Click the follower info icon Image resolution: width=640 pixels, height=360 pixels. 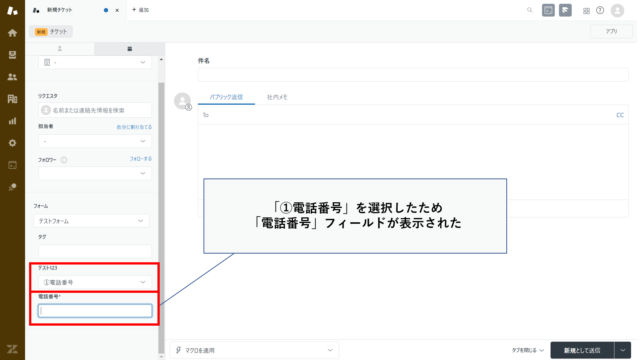pyautogui.click(x=64, y=160)
